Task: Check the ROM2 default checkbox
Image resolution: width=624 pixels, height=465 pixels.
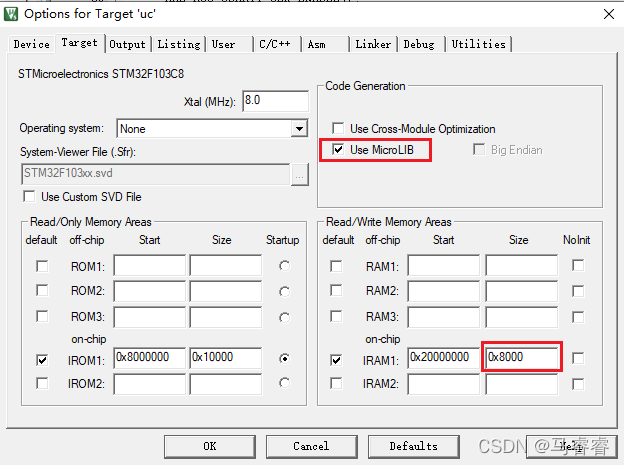Action: pyautogui.click(x=42, y=291)
